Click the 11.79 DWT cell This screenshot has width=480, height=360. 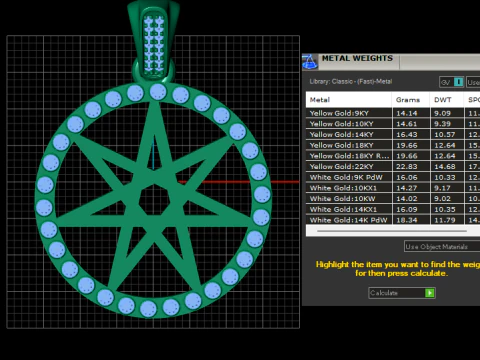coord(447,220)
